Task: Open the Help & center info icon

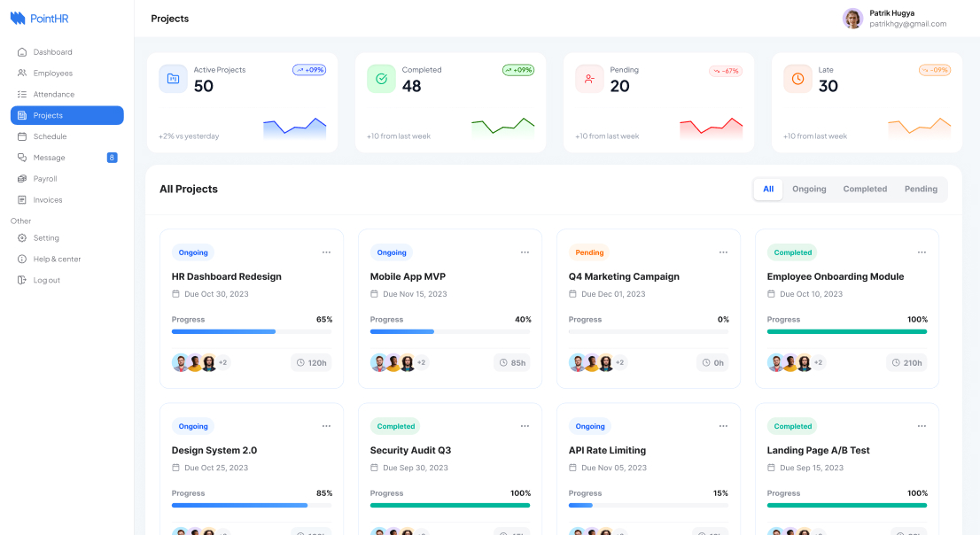Action: [22, 259]
